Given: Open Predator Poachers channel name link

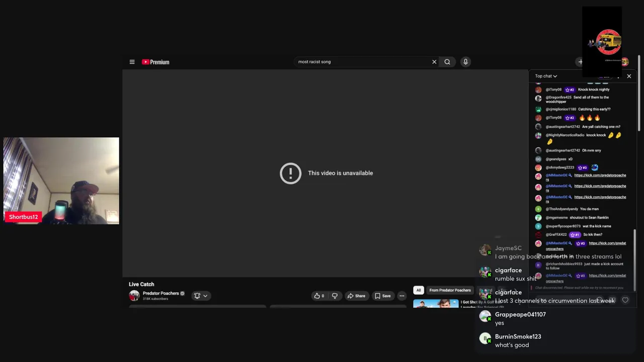Looking at the screenshot, I should (160, 293).
